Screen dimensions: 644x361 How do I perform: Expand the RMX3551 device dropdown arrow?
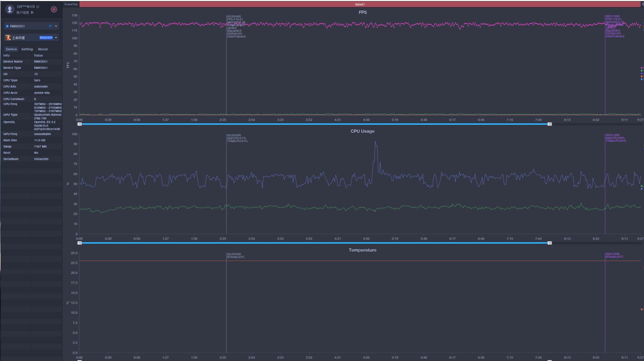point(56,26)
